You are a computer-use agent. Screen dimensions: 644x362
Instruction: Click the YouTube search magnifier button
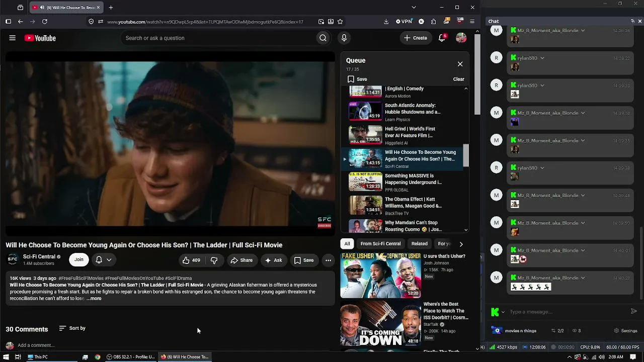323,38
